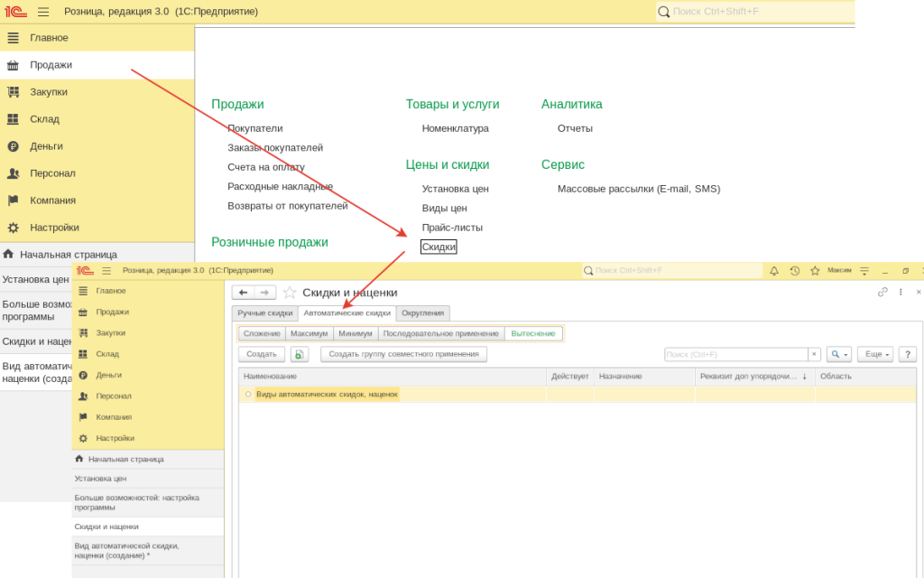Click the front window search field
Viewport: 924px width, 578px height.
671,271
